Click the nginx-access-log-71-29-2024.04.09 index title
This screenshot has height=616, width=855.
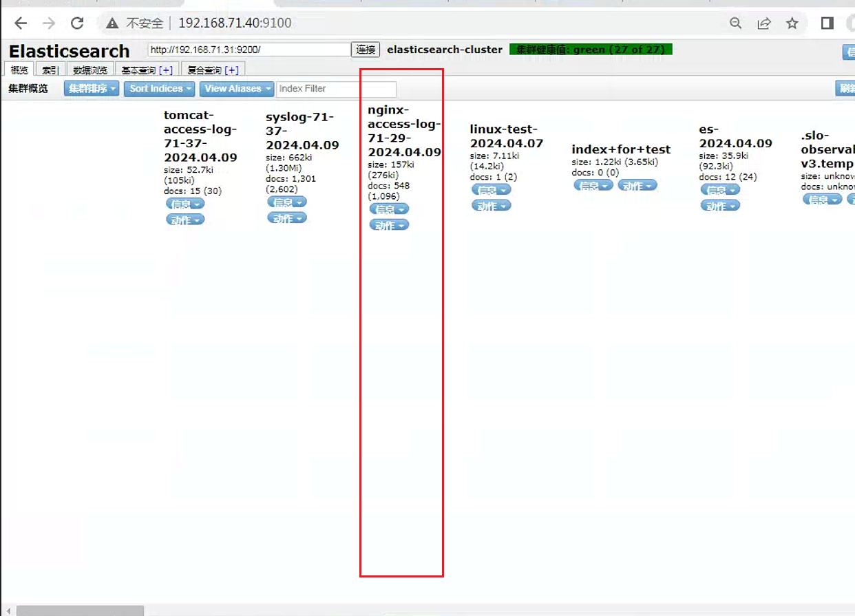pos(404,131)
